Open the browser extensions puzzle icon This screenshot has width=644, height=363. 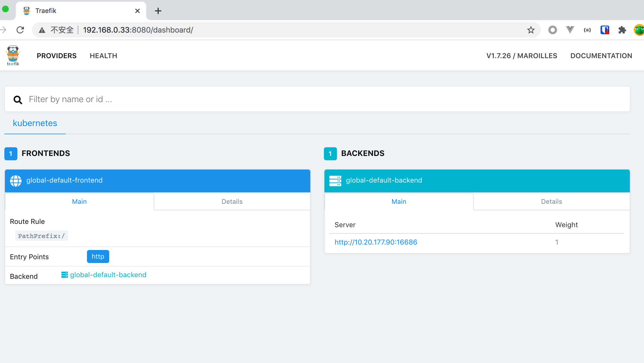[622, 30]
